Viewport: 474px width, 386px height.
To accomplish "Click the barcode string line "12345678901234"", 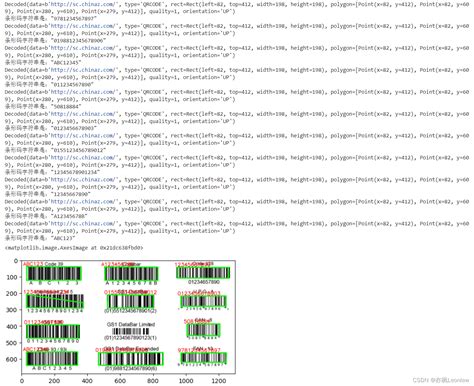I will click(52, 172).
